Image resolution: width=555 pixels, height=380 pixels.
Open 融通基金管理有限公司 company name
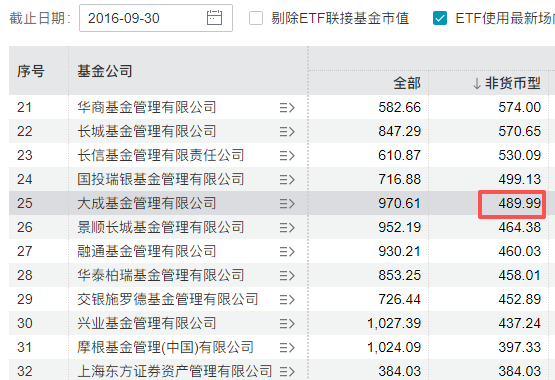coord(147,251)
